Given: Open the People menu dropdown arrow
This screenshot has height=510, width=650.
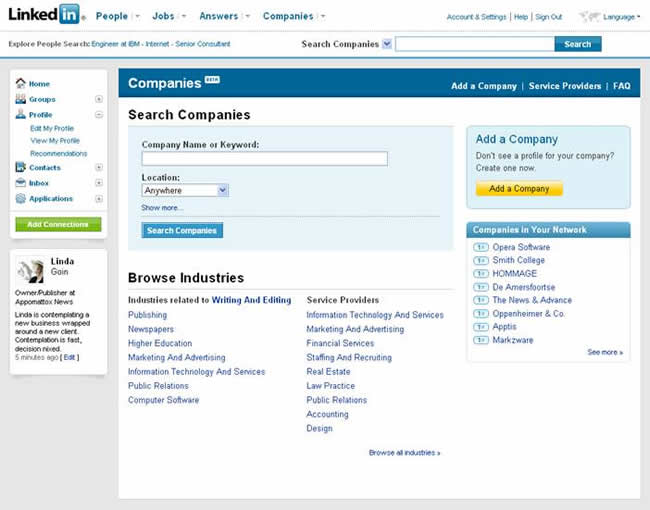Looking at the screenshot, I should pos(138,17).
